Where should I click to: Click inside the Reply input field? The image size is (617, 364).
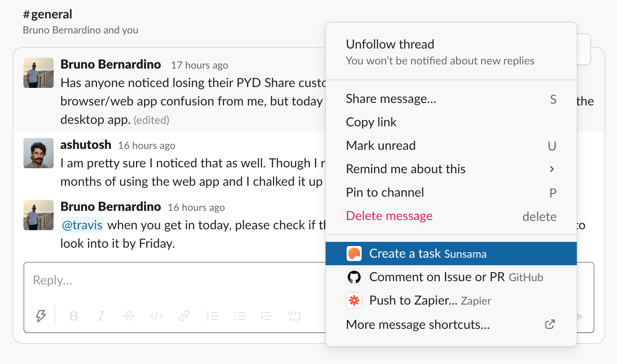point(126,280)
